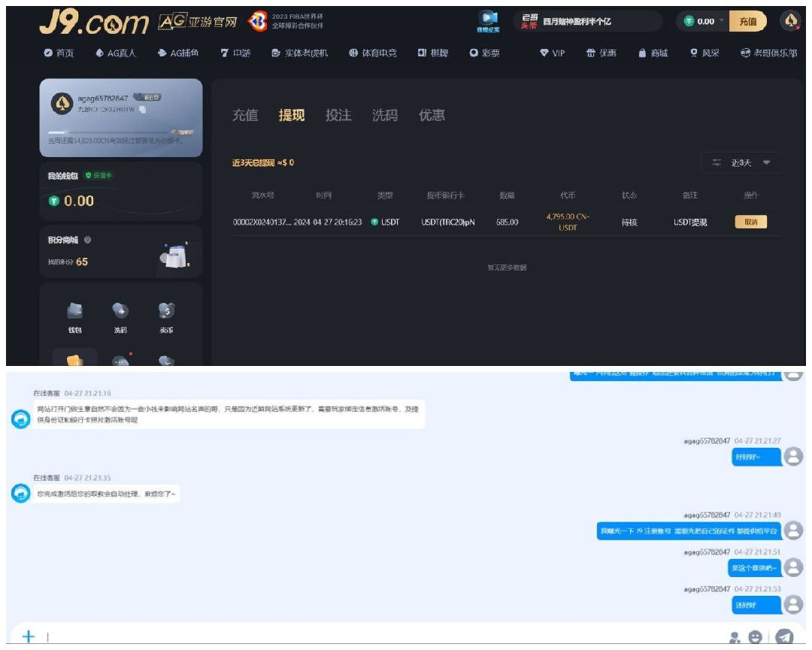
Task: Copy the referral code under username
Action: [143, 110]
